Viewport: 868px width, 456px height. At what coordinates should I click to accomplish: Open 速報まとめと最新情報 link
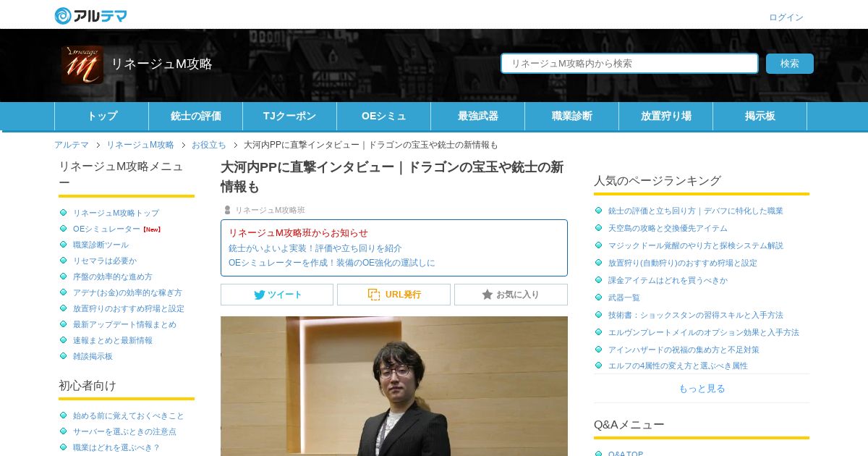click(x=112, y=340)
